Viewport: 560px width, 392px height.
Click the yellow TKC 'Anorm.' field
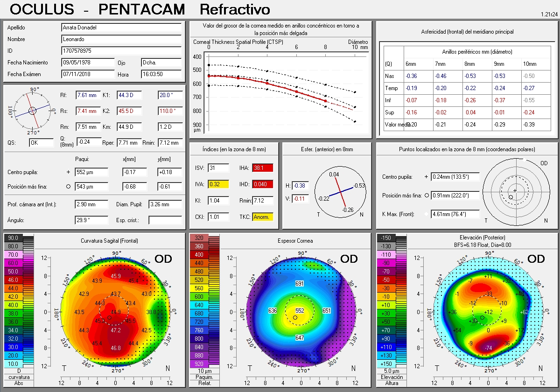coord(262,217)
